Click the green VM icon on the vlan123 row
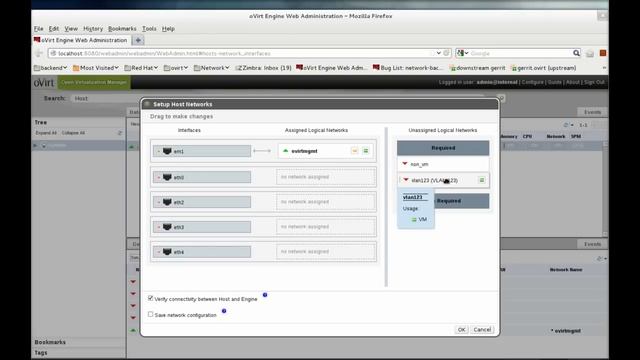 [482, 180]
